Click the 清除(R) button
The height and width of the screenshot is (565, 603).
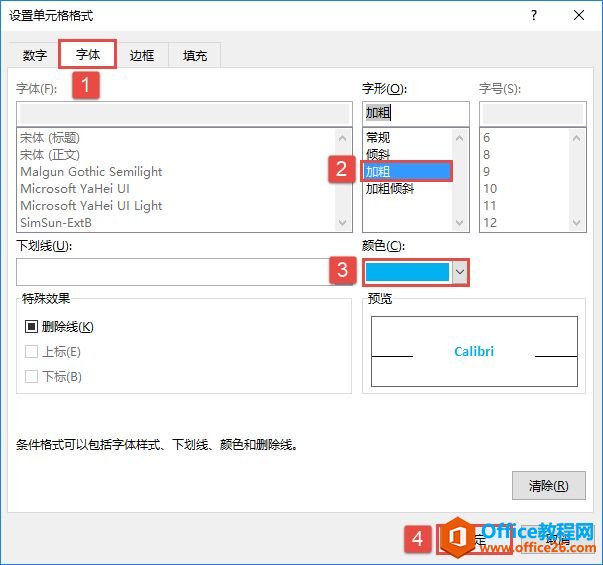pos(549,486)
